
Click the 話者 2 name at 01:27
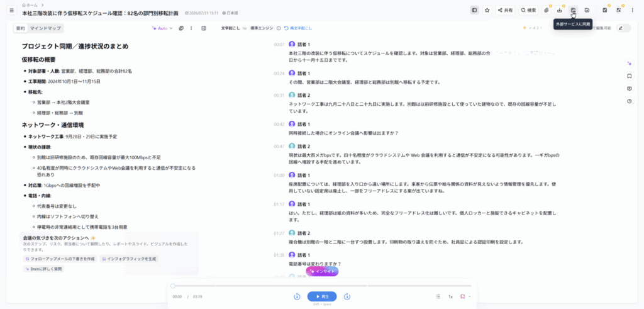[x=304, y=233]
